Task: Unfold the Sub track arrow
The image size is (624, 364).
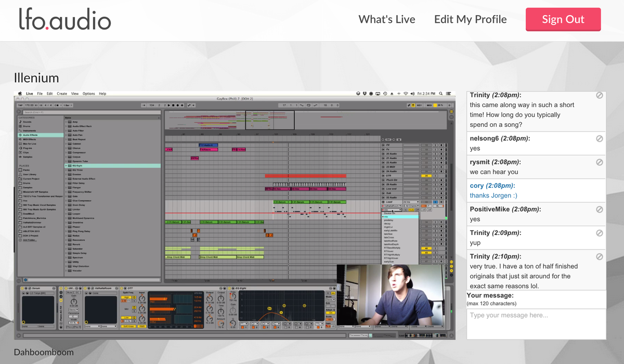Action: (x=383, y=193)
